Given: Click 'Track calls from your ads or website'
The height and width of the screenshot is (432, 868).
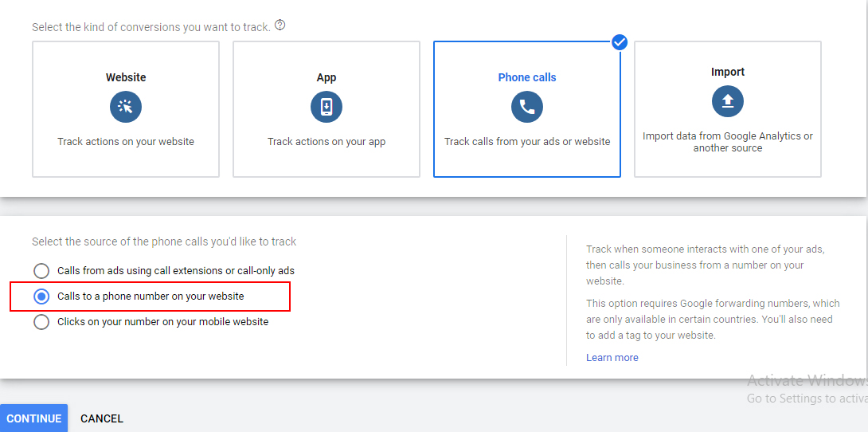Looking at the screenshot, I should click(527, 142).
